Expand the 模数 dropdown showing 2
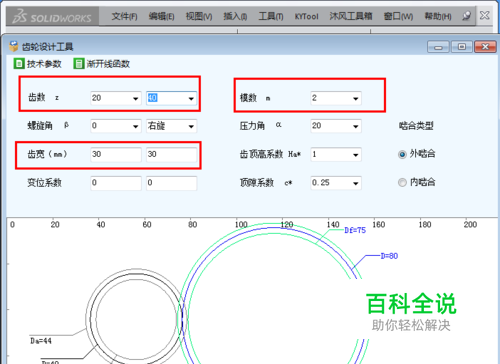Viewport: 500px width, 364px height. 356,98
